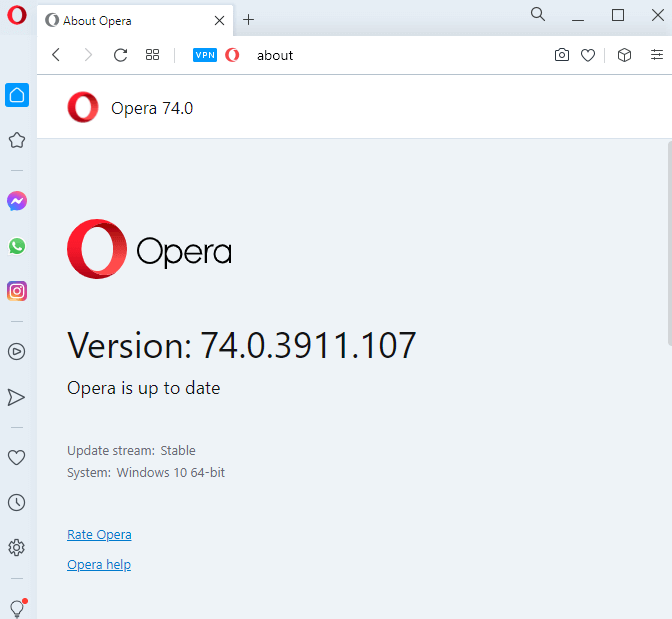Open My Flow arrow icon in sidebar
The width and height of the screenshot is (672, 619).
tap(16, 397)
